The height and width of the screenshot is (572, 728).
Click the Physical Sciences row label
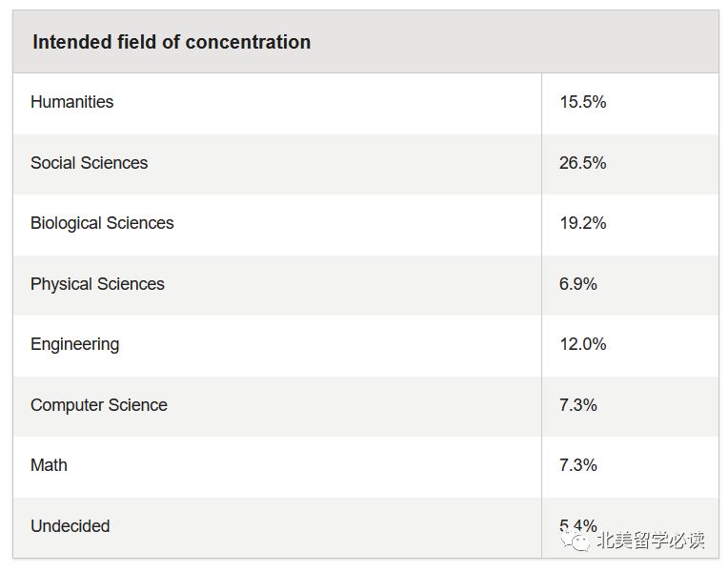97,284
